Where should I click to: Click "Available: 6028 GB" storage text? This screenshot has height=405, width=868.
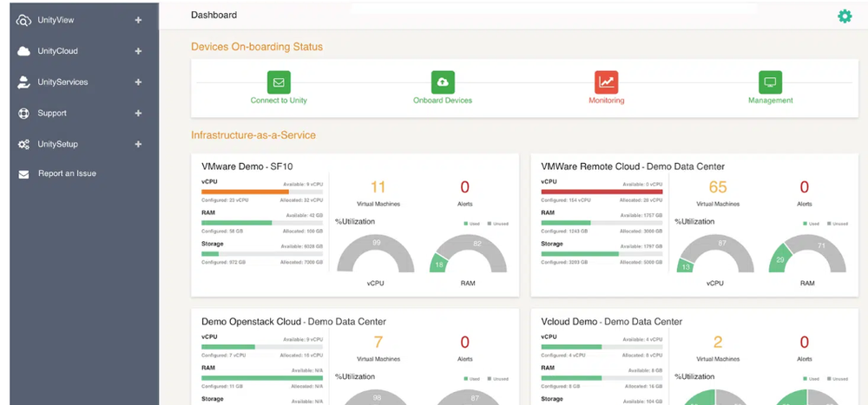click(x=302, y=246)
